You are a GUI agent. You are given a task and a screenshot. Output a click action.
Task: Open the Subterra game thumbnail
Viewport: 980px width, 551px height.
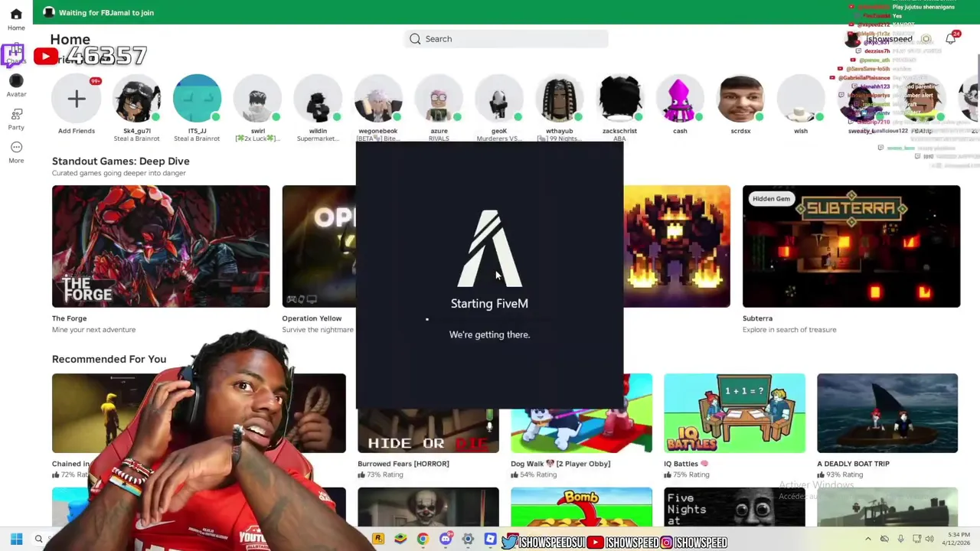(x=851, y=246)
